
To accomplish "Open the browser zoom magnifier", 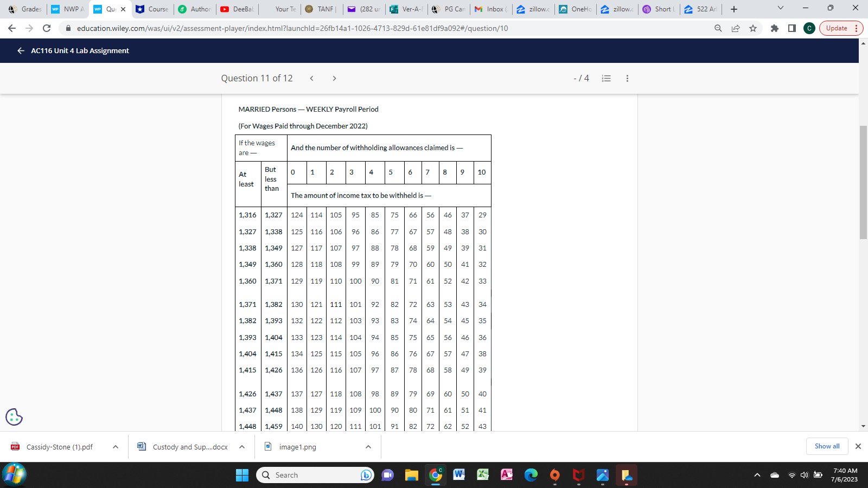I will pyautogui.click(x=718, y=28).
